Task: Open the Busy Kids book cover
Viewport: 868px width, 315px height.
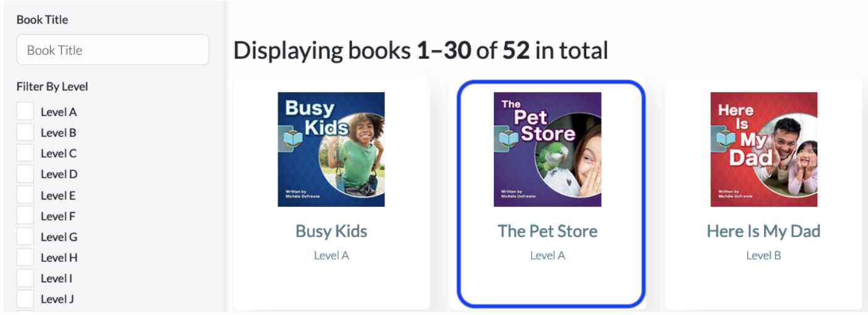Action: (x=331, y=149)
